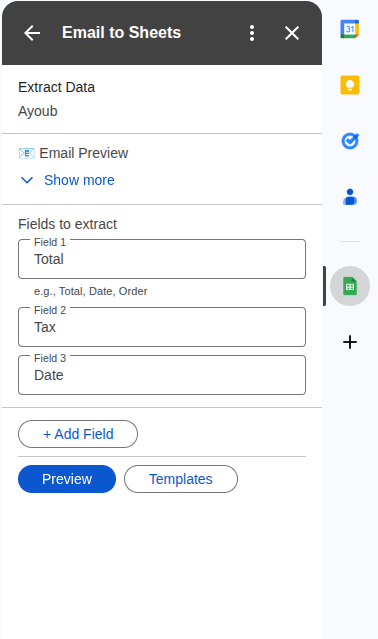Click the Fields to extract label
The height and width of the screenshot is (639, 378).
tap(68, 224)
